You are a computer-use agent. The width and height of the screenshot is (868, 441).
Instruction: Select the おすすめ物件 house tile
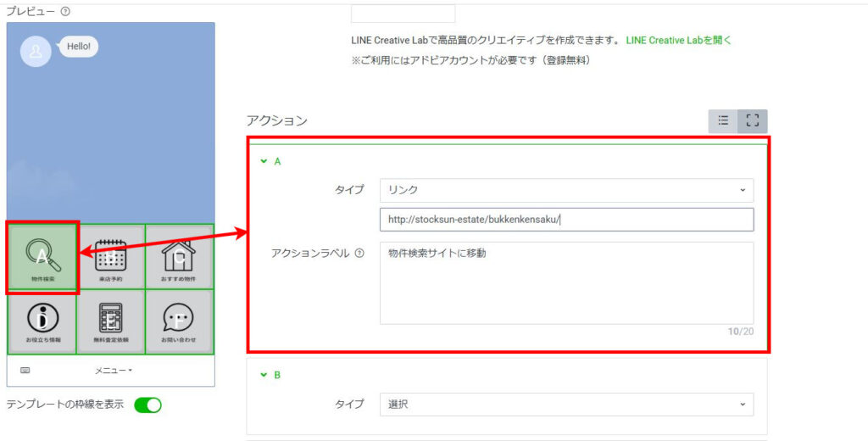click(x=179, y=257)
